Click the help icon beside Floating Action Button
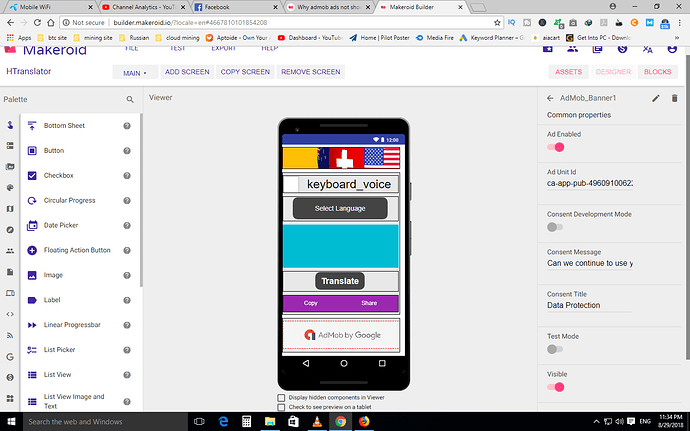Viewport: 690px width, 431px height. click(127, 250)
